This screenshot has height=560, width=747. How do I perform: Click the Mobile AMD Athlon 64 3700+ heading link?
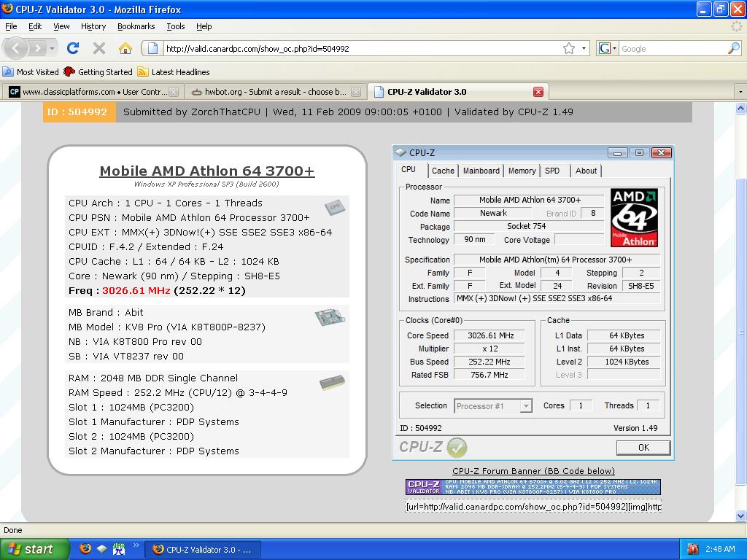point(206,171)
